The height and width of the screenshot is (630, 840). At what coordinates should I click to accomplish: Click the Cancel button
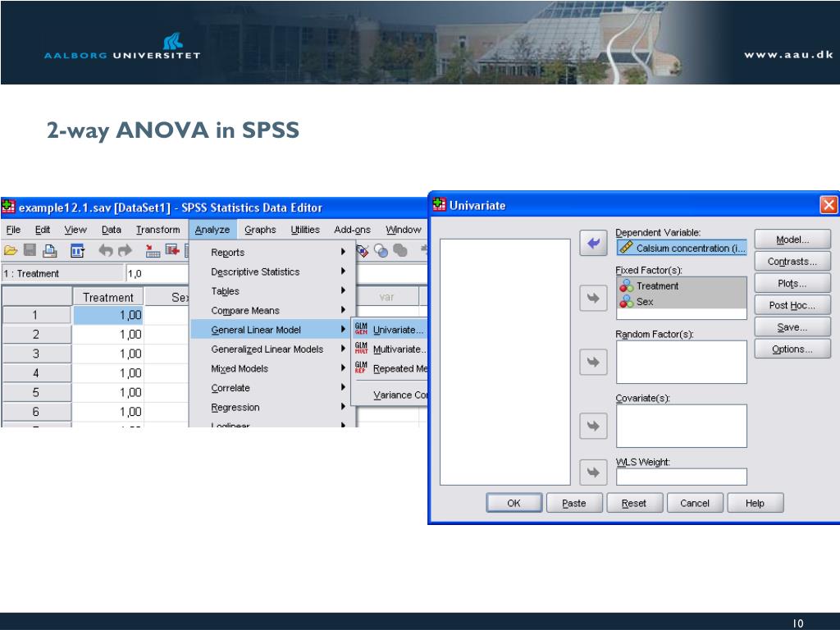click(x=695, y=503)
